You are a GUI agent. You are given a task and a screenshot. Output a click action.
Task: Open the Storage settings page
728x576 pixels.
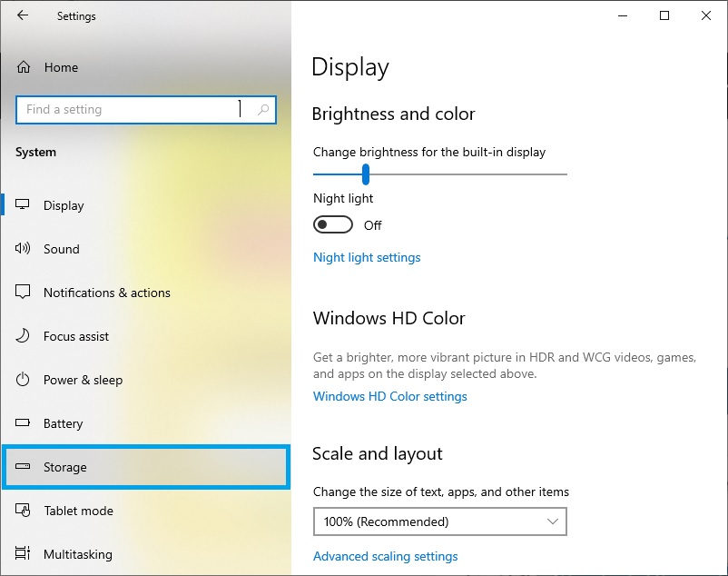(x=146, y=467)
